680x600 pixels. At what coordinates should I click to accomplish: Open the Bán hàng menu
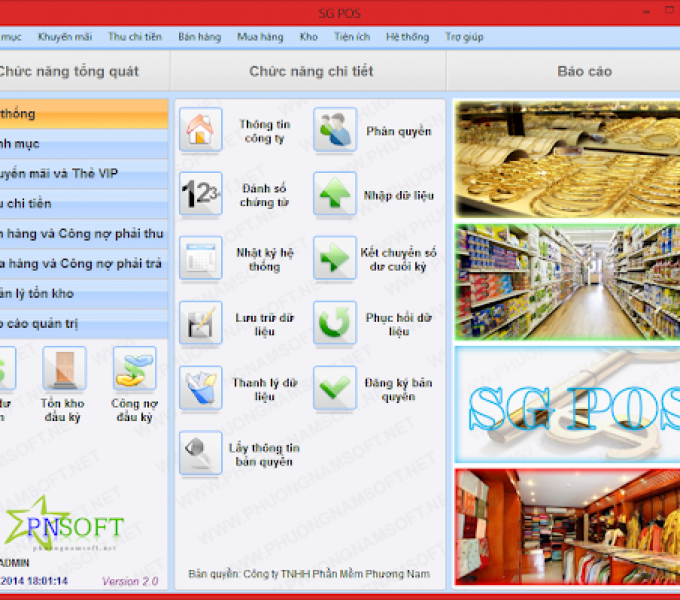tap(199, 37)
